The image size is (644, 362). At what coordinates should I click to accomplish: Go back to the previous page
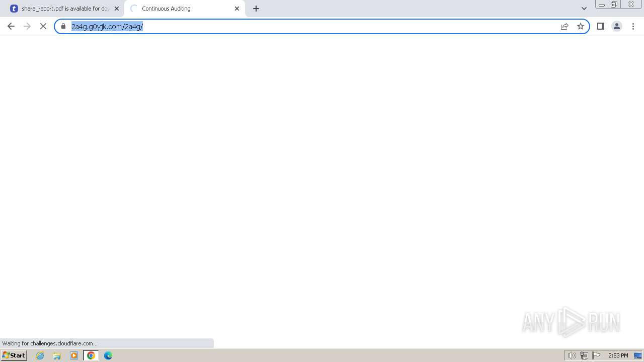pyautogui.click(x=11, y=26)
